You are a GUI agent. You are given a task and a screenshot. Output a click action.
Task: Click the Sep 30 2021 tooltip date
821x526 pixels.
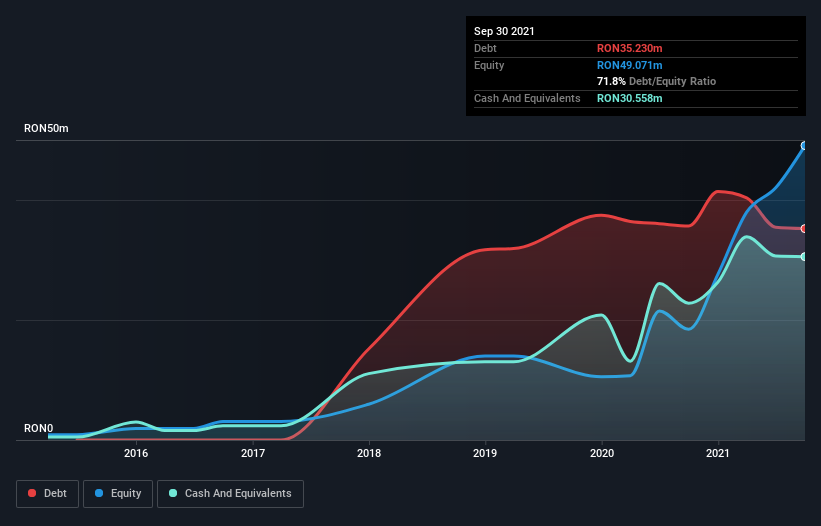pyautogui.click(x=504, y=31)
